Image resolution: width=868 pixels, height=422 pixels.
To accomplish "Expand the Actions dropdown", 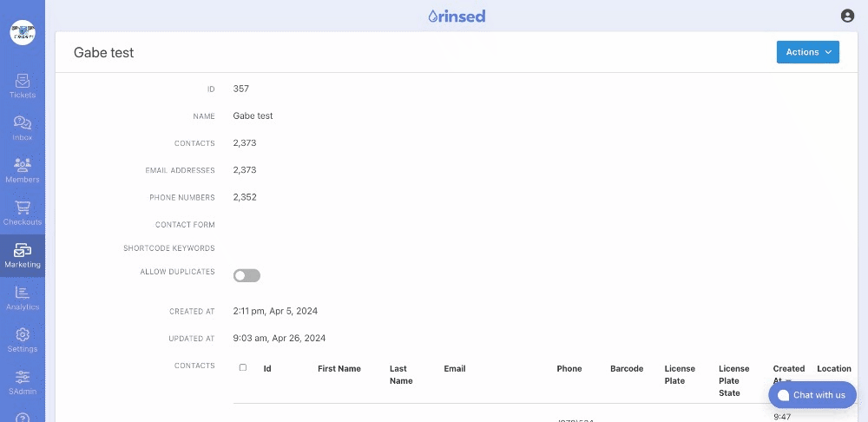I will [807, 52].
